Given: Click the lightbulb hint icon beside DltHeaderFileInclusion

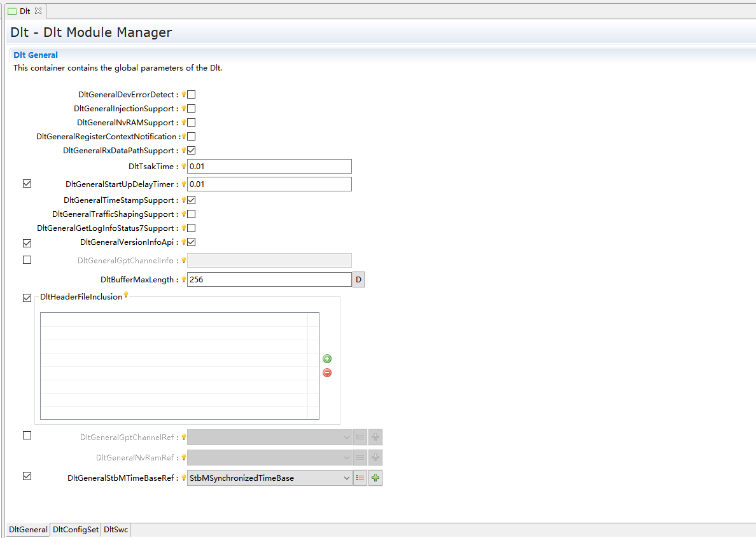Looking at the screenshot, I should coord(126,294).
